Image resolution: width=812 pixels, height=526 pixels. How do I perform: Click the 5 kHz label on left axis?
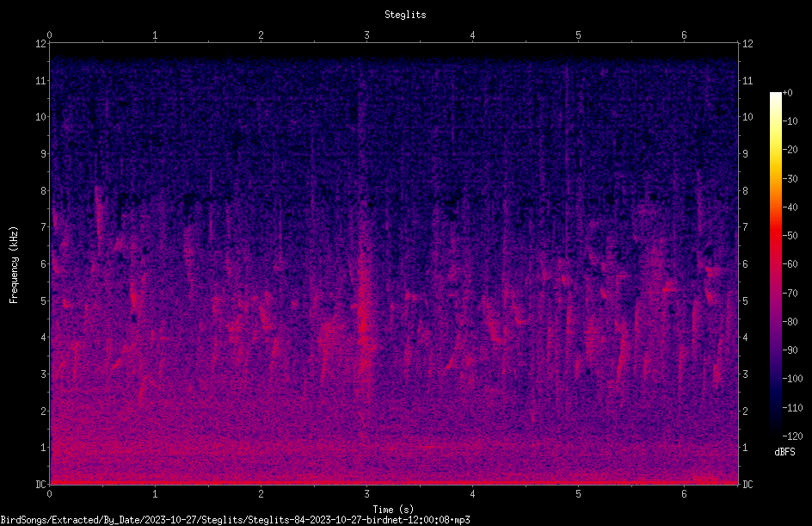tap(44, 300)
